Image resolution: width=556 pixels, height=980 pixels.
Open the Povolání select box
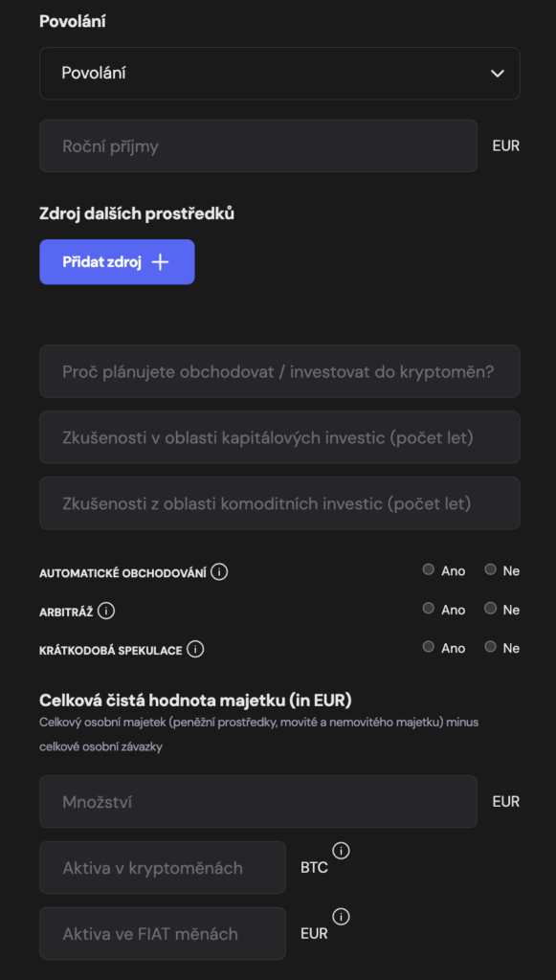pos(279,73)
